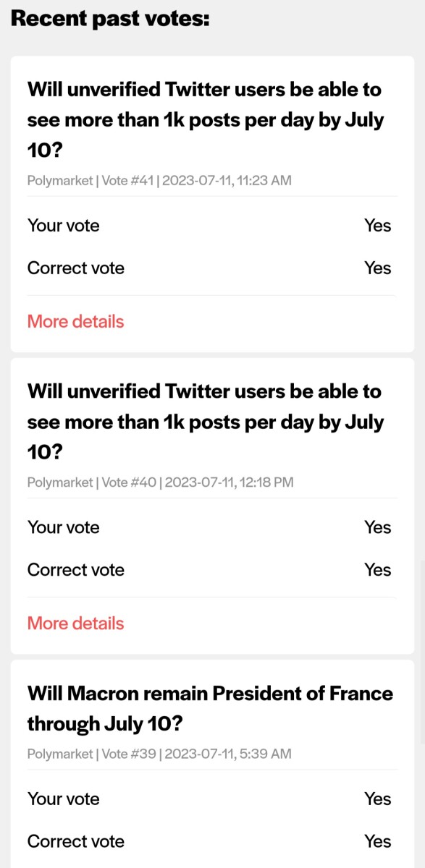Viewport: 425px width, 868px height.
Task: Click Correct vote label in Vote #41 card
Action: [76, 268]
